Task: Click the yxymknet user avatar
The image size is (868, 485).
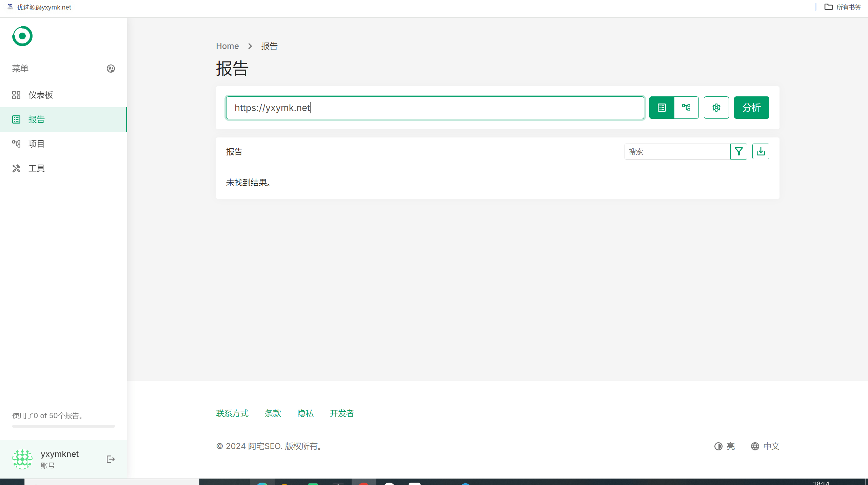Action: [22, 459]
